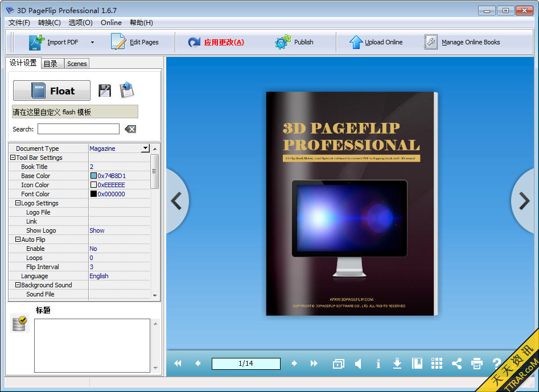Click the template hint 请在这里自定义 flash 模板

(x=75, y=112)
